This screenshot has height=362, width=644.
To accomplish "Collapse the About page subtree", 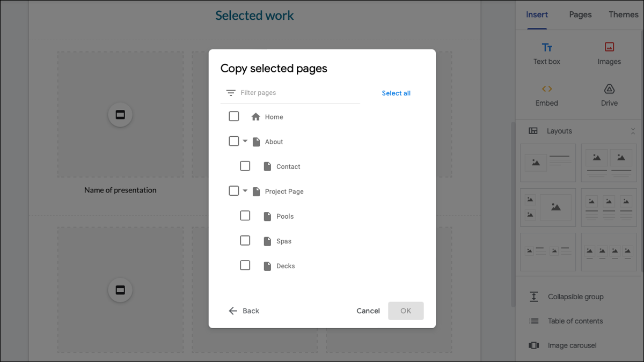I will click(x=246, y=141).
